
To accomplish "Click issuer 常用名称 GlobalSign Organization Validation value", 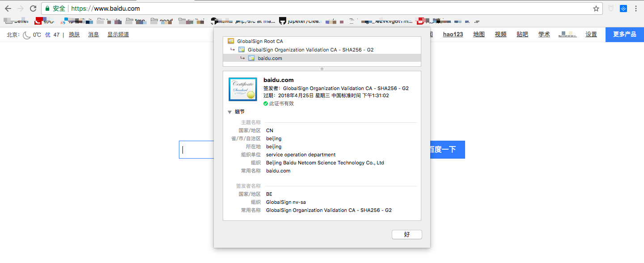I will [329, 210].
